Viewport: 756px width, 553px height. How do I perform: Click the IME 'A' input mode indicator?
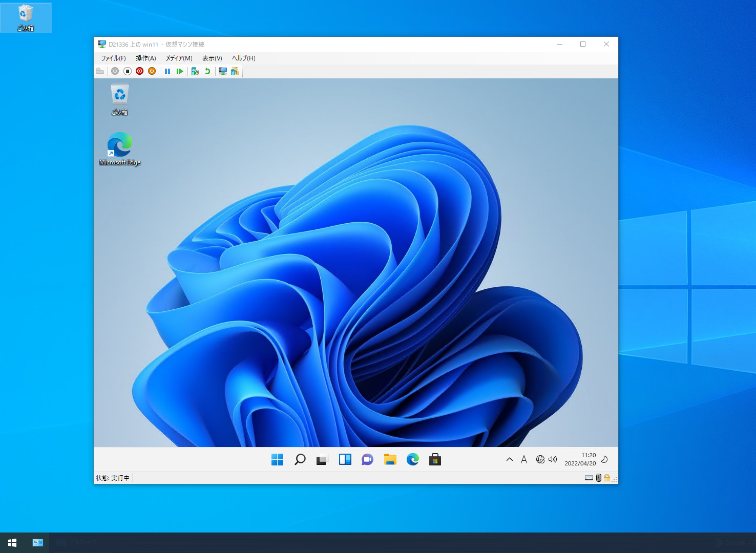coord(524,460)
